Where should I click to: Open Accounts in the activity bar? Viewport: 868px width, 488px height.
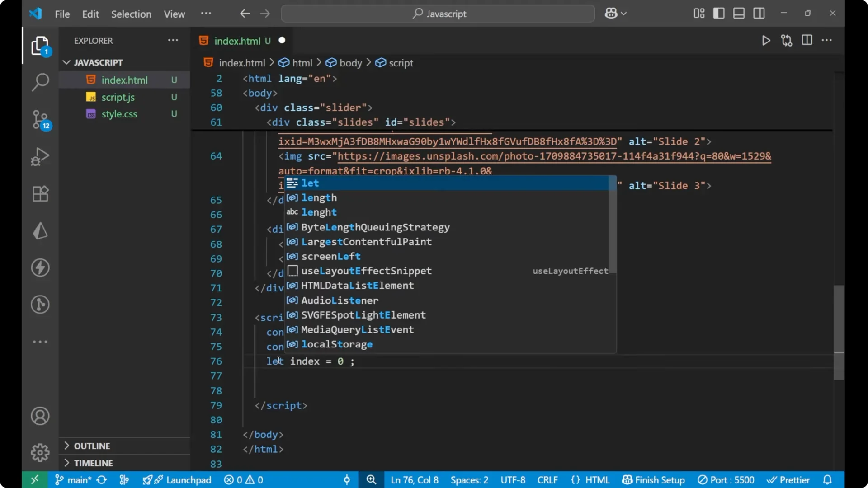pyautogui.click(x=40, y=416)
